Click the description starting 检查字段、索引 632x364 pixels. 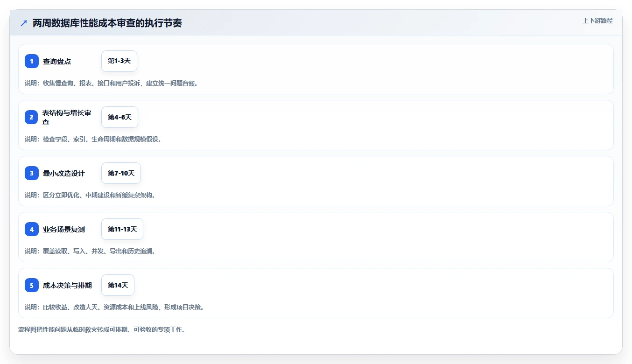click(93, 139)
